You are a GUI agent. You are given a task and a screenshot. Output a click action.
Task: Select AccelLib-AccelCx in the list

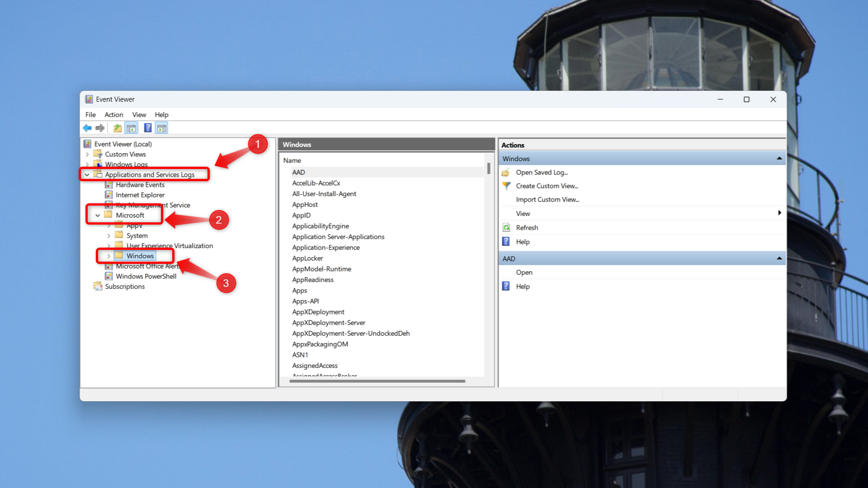coord(316,183)
